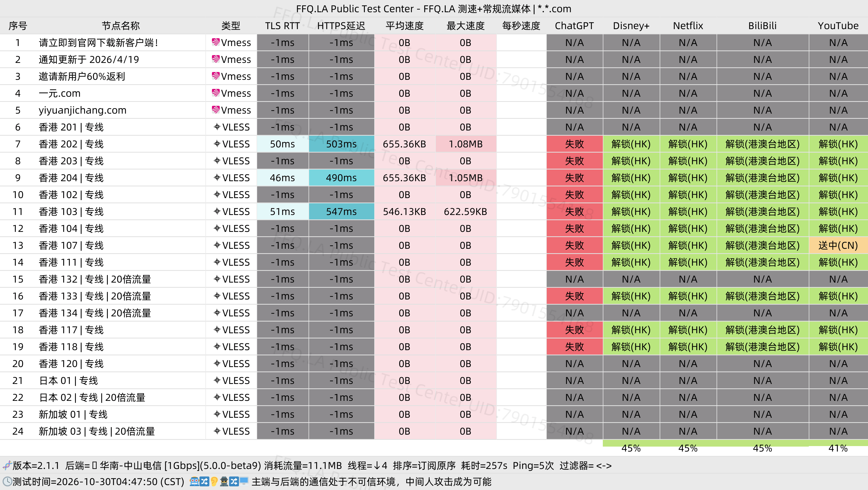
Task: Click the Vmess icon in row 1
Action: [216, 42]
